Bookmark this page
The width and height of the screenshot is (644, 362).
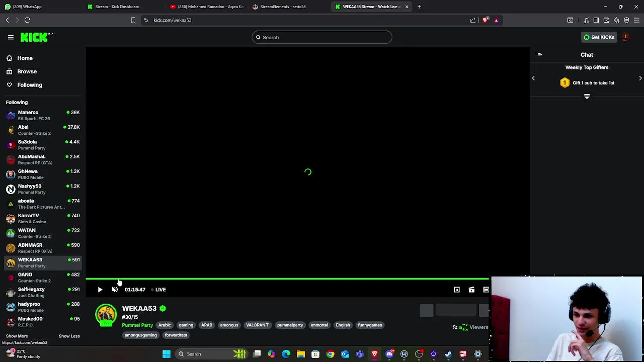point(133,20)
